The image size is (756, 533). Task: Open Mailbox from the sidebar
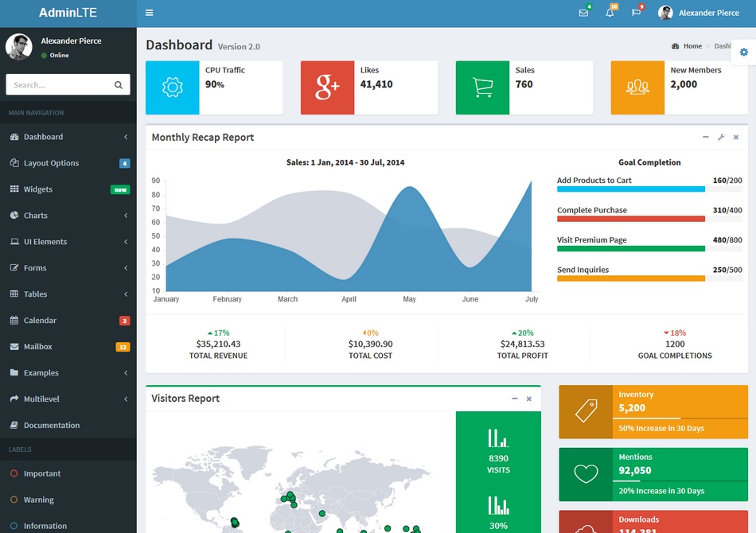(x=40, y=346)
